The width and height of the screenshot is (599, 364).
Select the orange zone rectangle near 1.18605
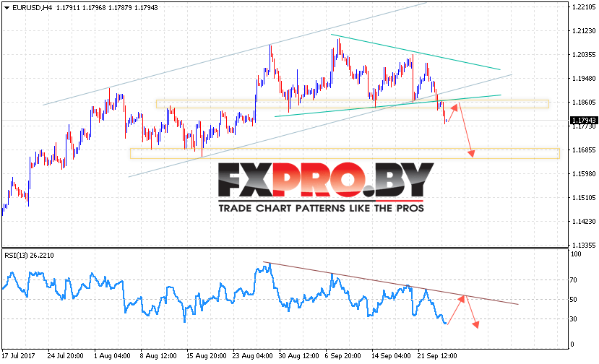point(352,104)
